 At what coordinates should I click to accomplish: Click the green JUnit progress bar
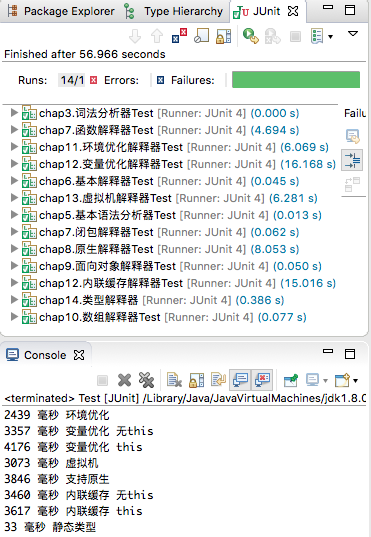tap(296, 80)
